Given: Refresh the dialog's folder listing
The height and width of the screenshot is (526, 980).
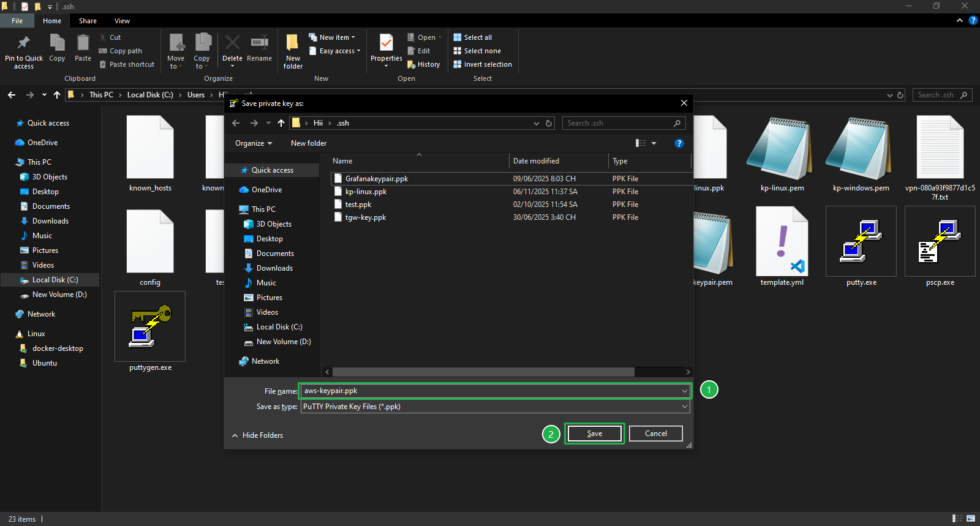Looking at the screenshot, I should pos(549,123).
